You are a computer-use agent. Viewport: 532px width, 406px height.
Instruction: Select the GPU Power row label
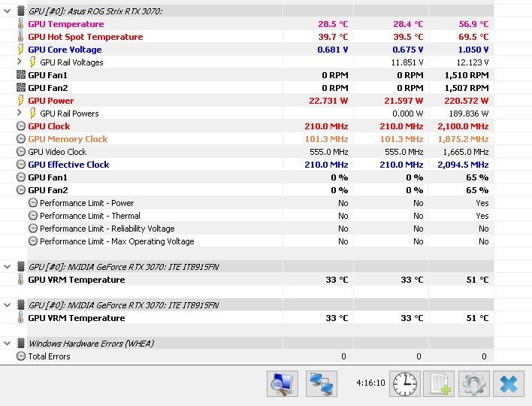coord(51,101)
